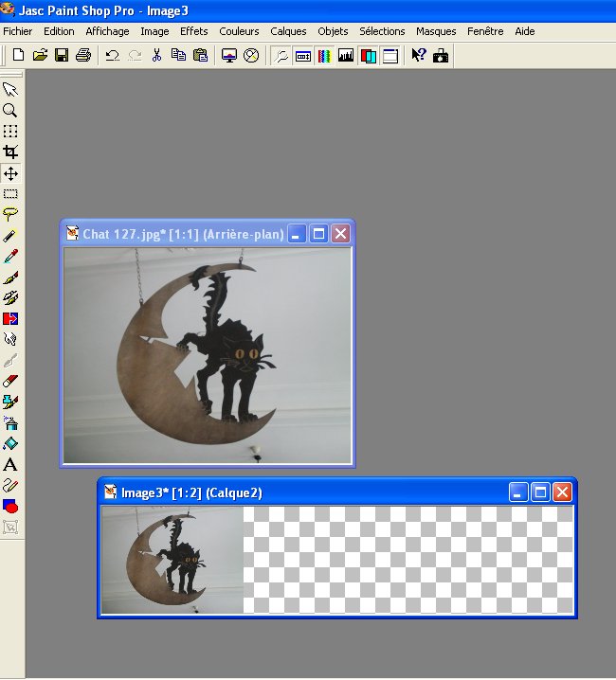Minimize the Image3 window

(517, 492)
